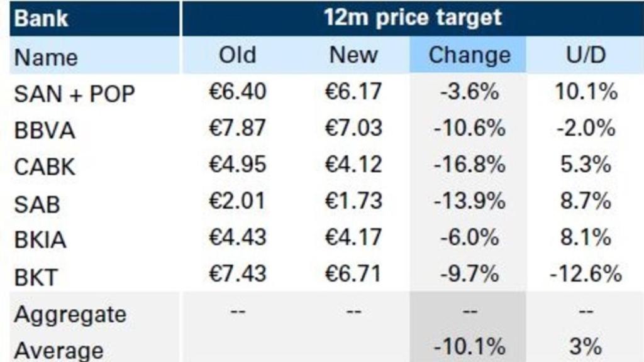
Task: Click the U/D column header
Action: click(585, 55)
